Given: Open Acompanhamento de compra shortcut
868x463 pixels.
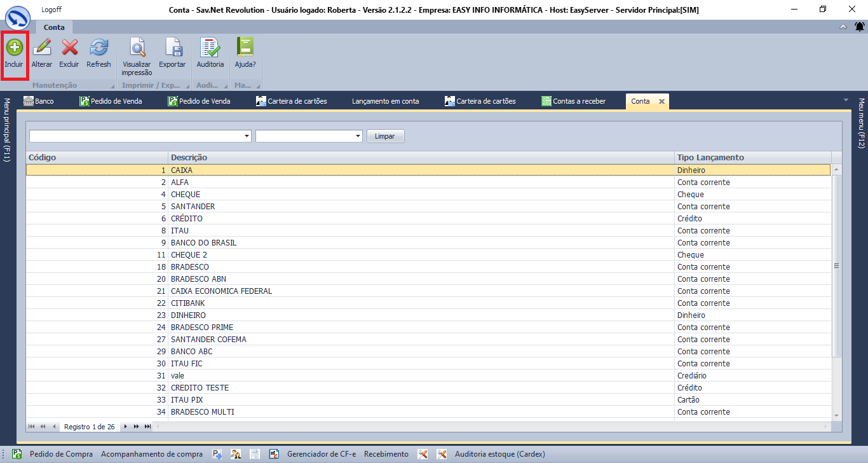Looking at the screenshot, I should pyautogui.click(x=152, y=454).
